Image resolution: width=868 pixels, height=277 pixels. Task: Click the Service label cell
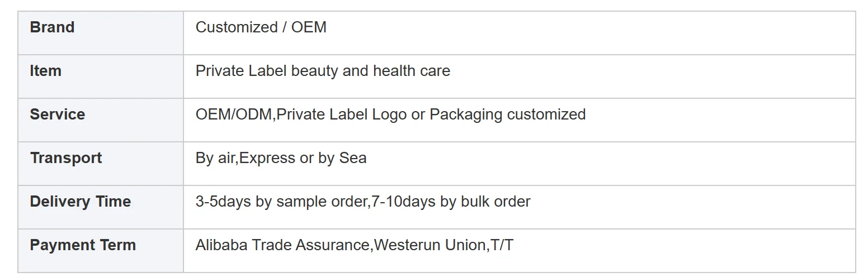tap(101, 120)
